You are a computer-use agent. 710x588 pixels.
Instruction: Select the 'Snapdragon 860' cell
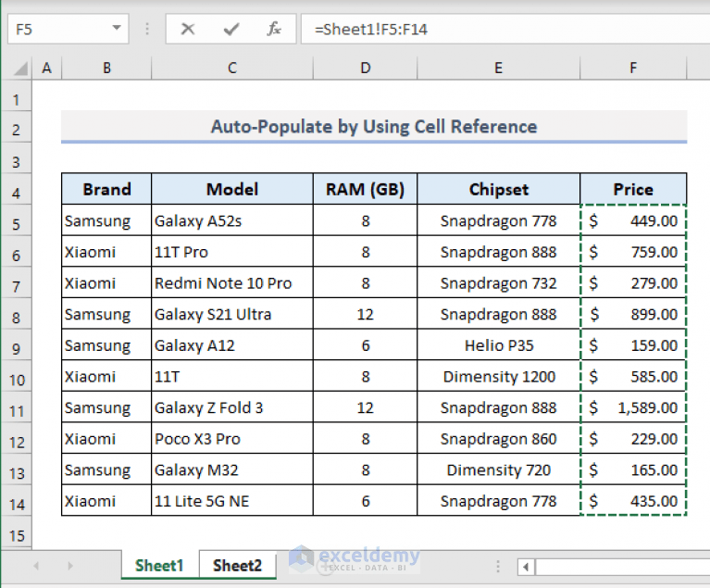click(498, 439)
